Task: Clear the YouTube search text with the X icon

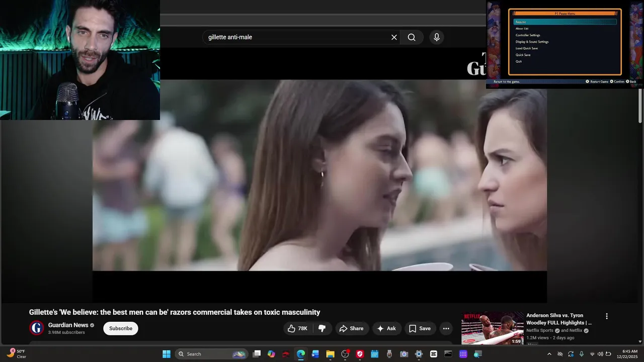Action: [394, 37]
